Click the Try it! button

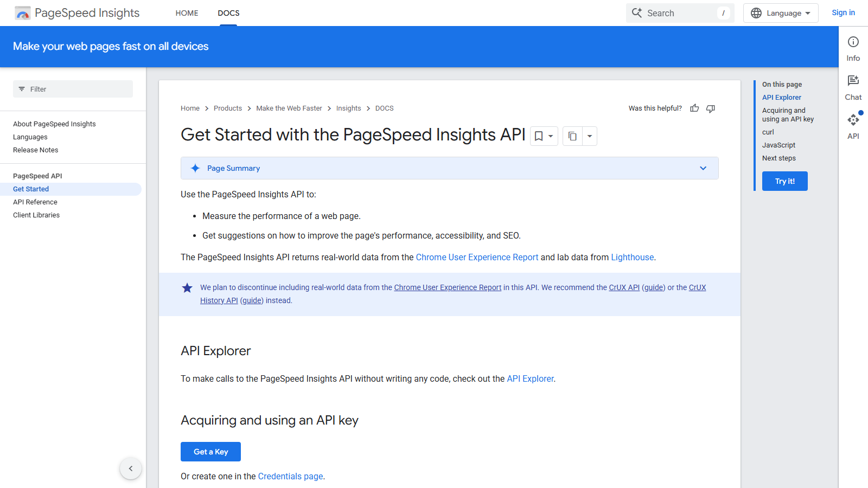(x=785, y=181)
